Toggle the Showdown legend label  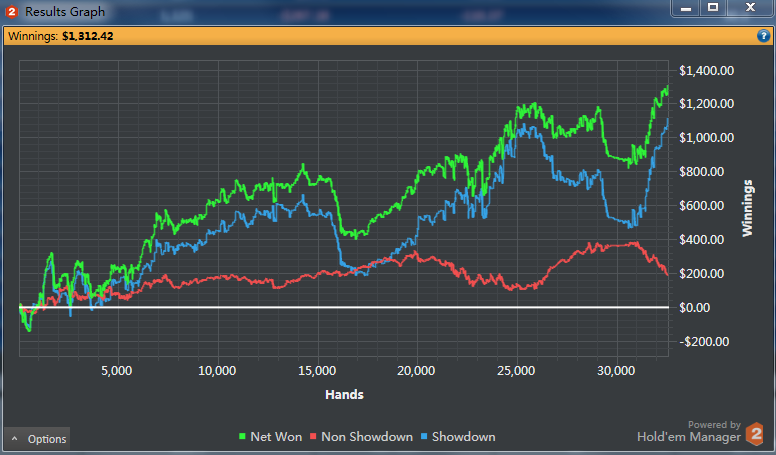463,437
